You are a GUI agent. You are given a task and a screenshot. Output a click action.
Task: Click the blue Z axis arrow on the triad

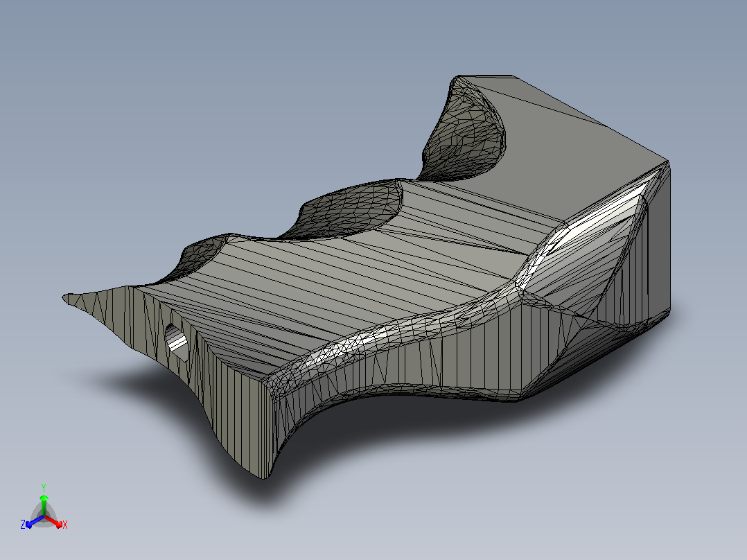pyautogui.click(x=35, y=522)
